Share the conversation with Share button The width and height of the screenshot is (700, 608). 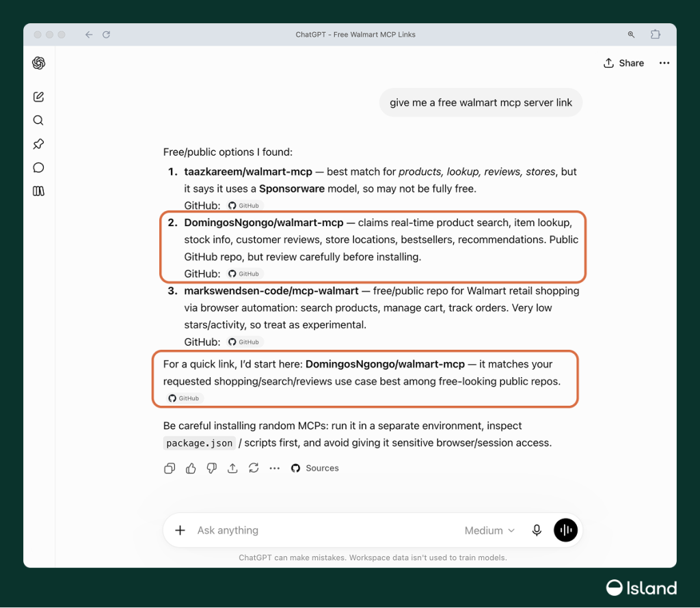[623, 63]
